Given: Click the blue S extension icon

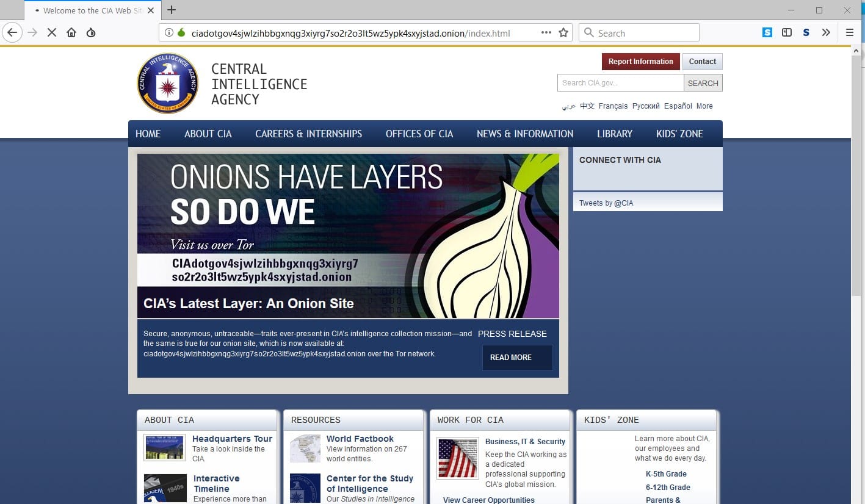Looking at the screenshot, I should point(767,33).
